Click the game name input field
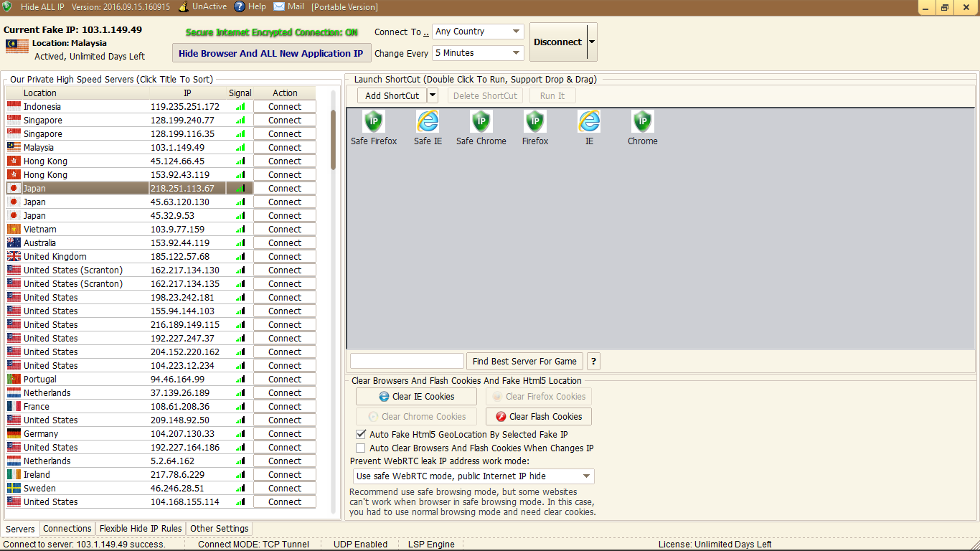Screen dimensions: 980x551 407,361
